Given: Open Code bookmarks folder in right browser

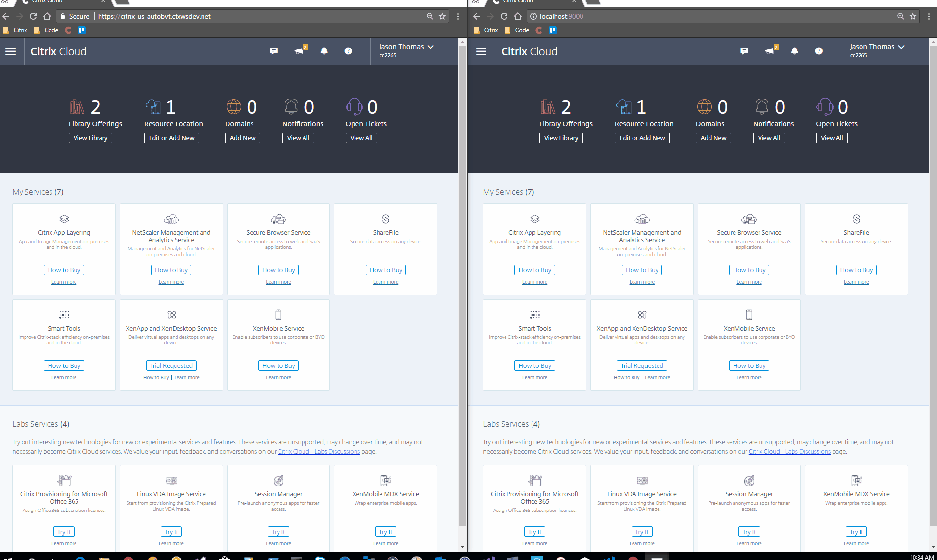Looking at the screenshot, I should point(517,30).
